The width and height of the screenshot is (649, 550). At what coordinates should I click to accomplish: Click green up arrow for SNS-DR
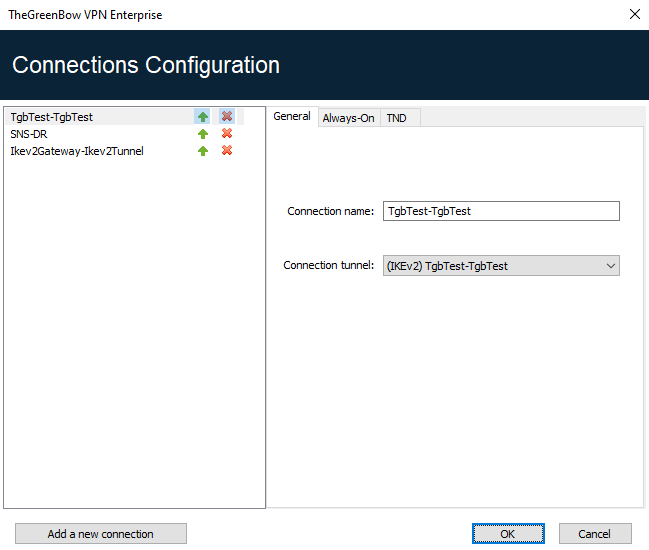pos(203,134)
